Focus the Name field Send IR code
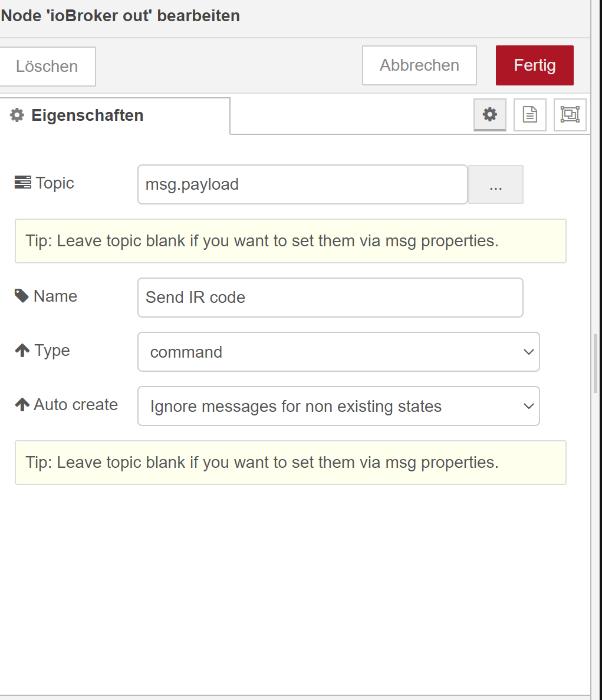 click(330, 298)
